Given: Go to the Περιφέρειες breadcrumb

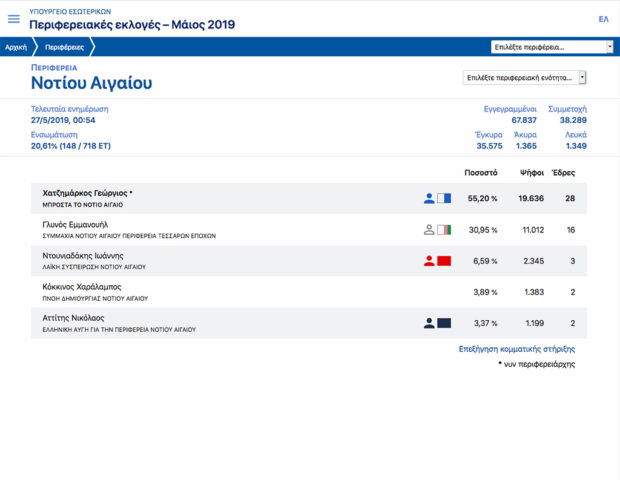Looking at the screenshot, I should (64, 47).
